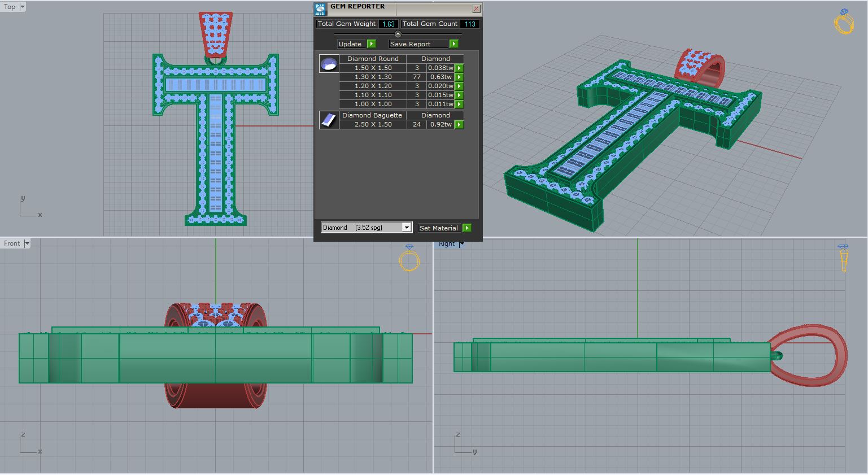Click the ring icon in the Front viewport
This screenshot has width=868, height=475.
point(409,259)
